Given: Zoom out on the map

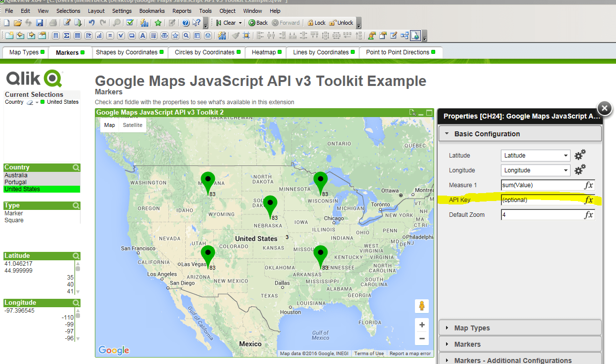Looking at the screenshot, I should click(x=422, y=338).
